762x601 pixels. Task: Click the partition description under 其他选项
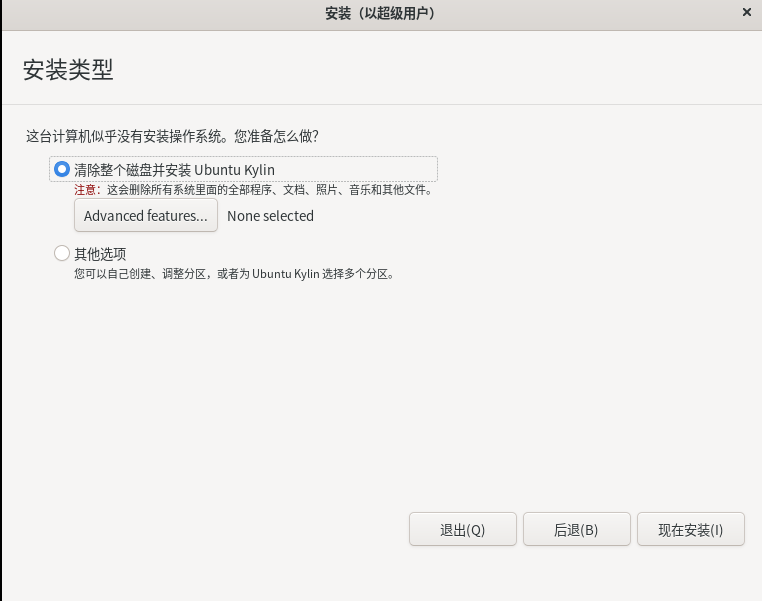(x=235, y=274)
